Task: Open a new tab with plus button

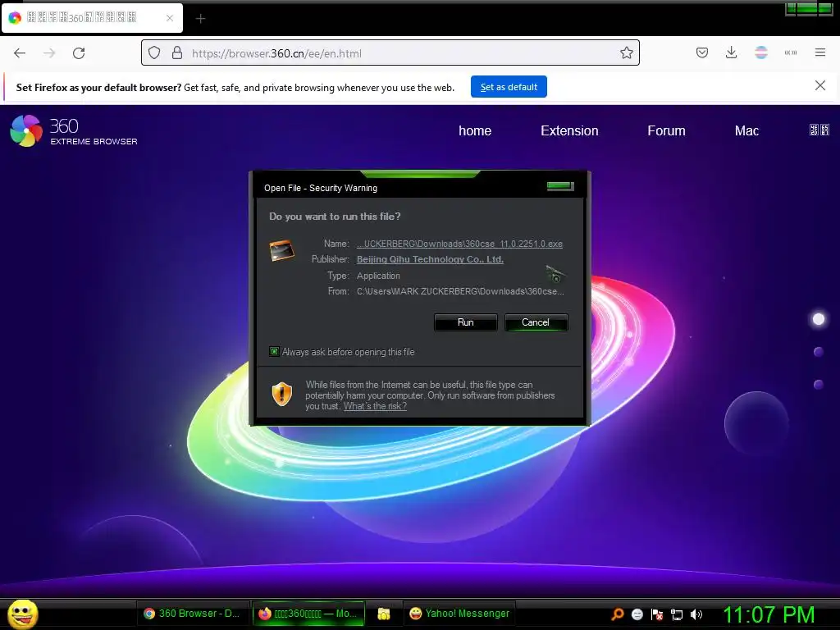Action: click(200, 19)
